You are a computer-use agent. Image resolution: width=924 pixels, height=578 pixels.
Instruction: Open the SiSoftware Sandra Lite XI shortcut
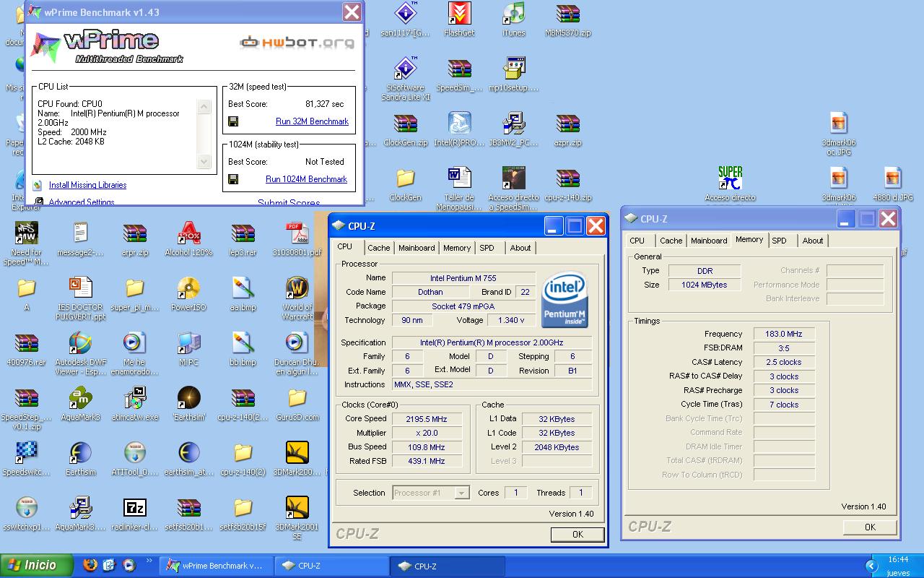pyautogui.click(x=405, y=79)
